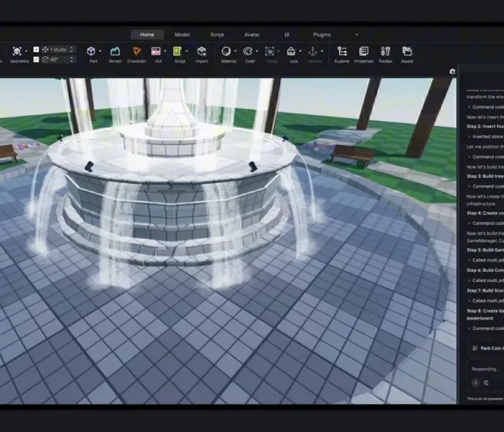Focus the 'Responding...' chat input field
The width and height of the screenshot is (504, 432).
[485, 369]
